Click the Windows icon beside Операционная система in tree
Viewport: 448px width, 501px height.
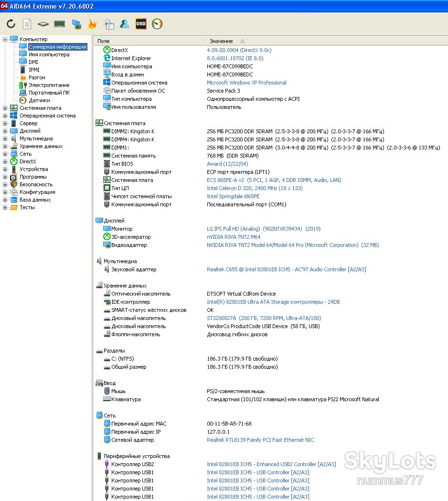click(14, 116)
